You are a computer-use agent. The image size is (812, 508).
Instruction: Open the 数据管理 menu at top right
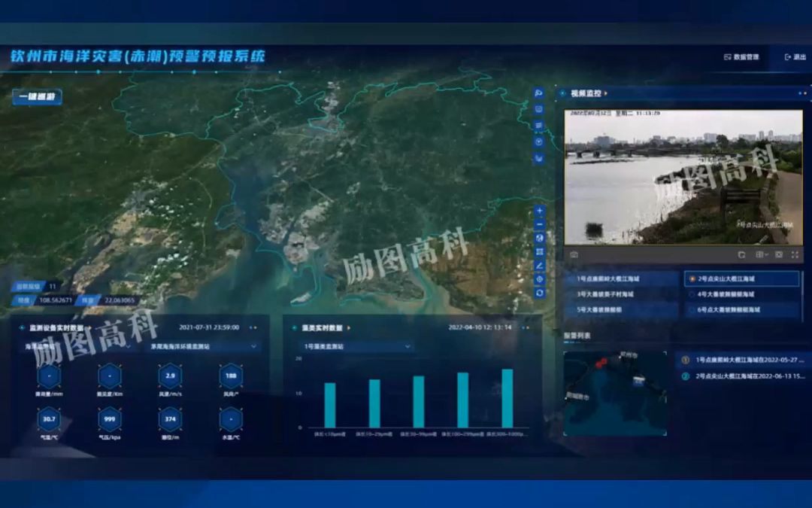741,56
